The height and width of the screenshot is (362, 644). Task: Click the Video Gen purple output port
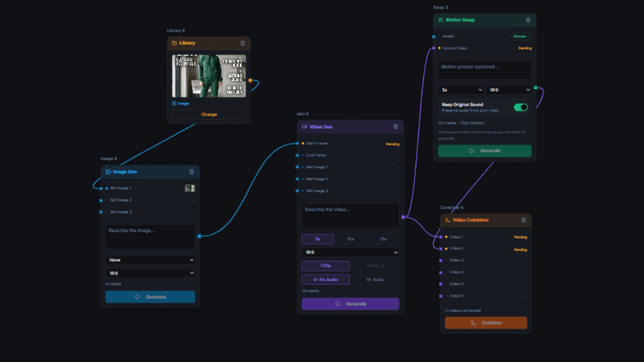403,217
